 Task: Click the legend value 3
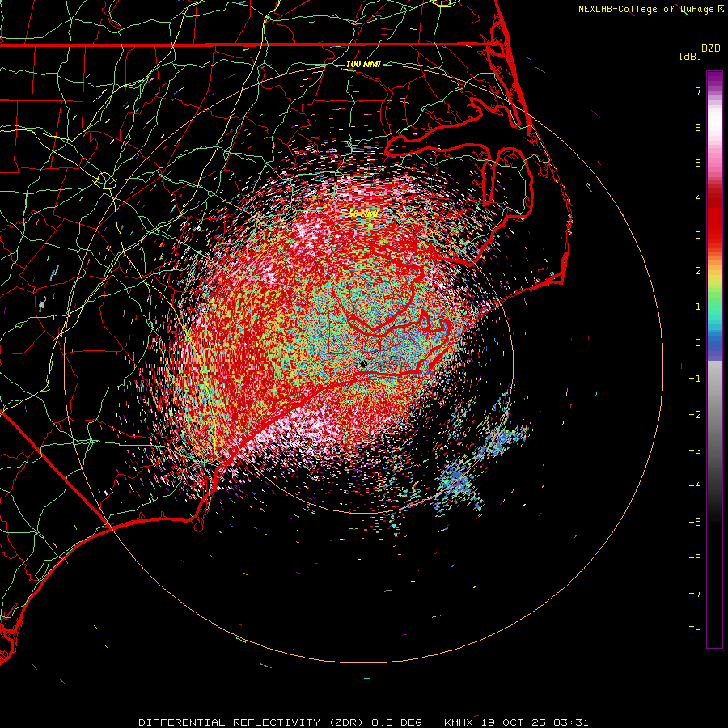698,235
